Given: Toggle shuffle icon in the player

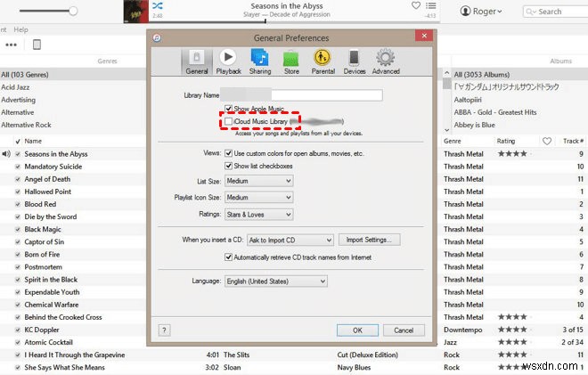Looking at the screenshot, I should pyautogui.click(x=158, y=5).
